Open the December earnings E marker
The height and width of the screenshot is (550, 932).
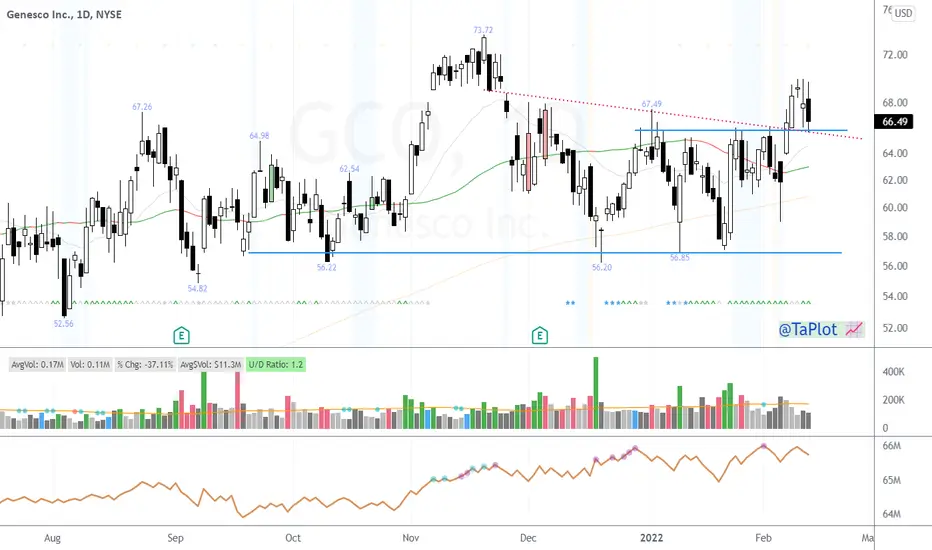pyautogui.click(x=540, y=336)
